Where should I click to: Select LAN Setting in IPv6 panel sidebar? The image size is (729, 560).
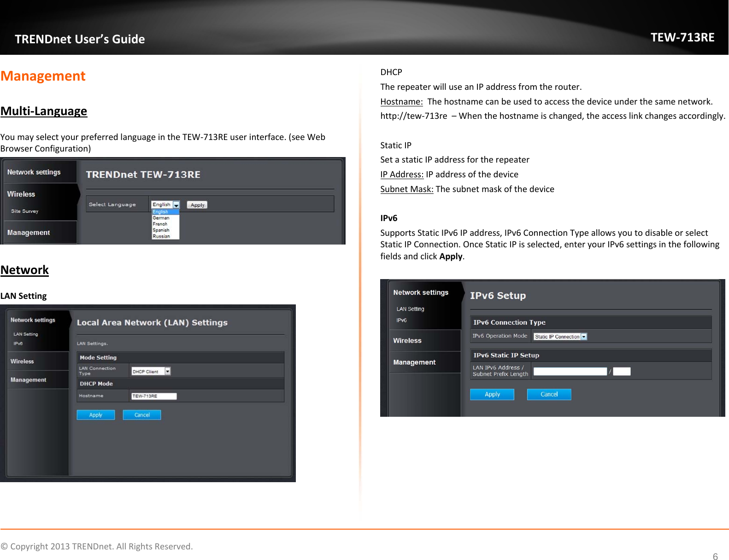411,309
